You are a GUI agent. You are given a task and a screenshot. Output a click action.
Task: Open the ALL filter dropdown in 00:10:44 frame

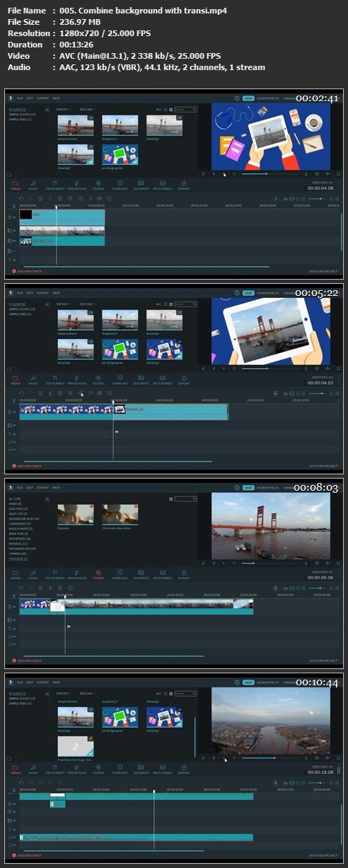[x=160, y=694]
